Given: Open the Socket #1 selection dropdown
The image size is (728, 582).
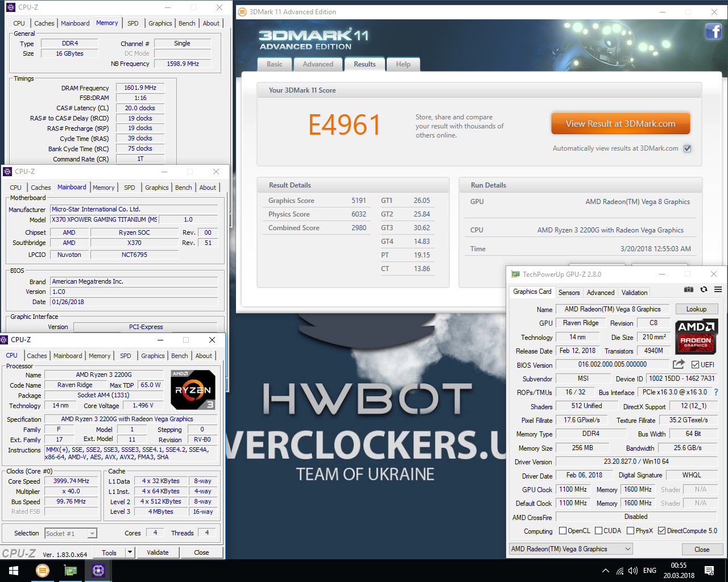Looking at the screenshot, I should coord(92,533).
